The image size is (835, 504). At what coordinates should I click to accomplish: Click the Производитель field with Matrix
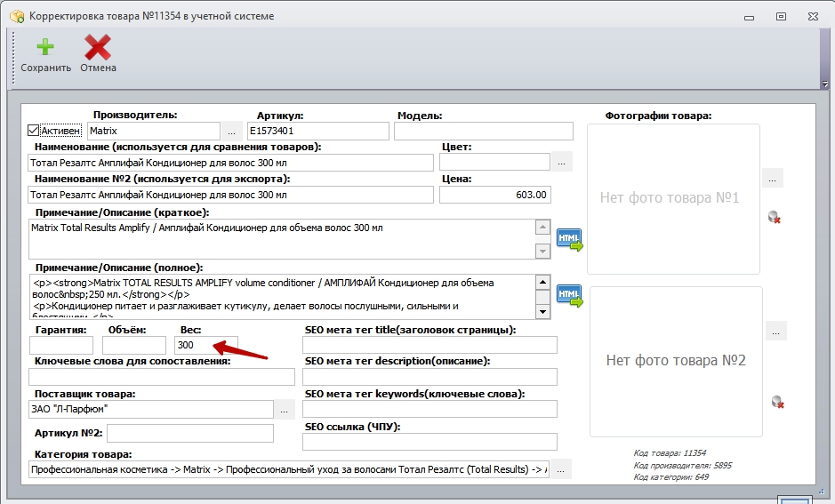(x=153, y=131)
